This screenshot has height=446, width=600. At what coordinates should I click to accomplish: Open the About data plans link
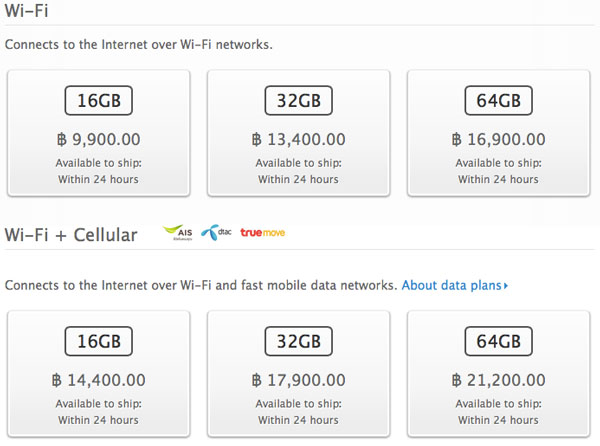tap(453, 286)
